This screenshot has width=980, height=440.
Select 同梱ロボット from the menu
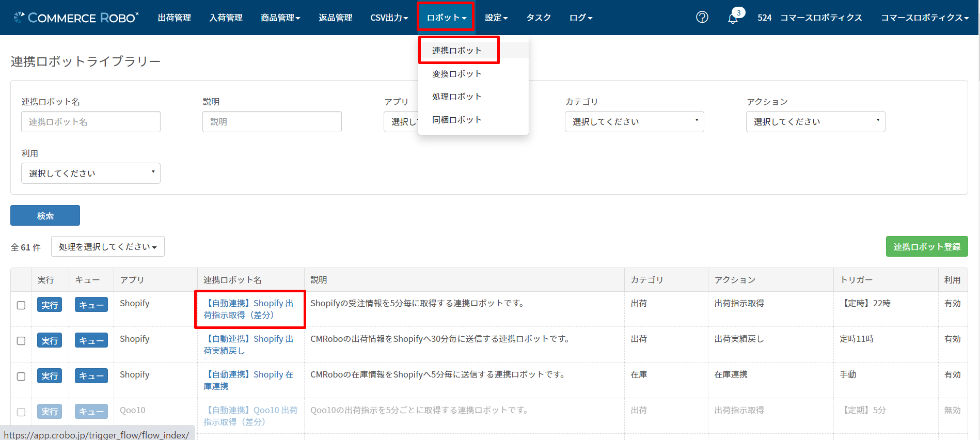click(x=457, y=120)
